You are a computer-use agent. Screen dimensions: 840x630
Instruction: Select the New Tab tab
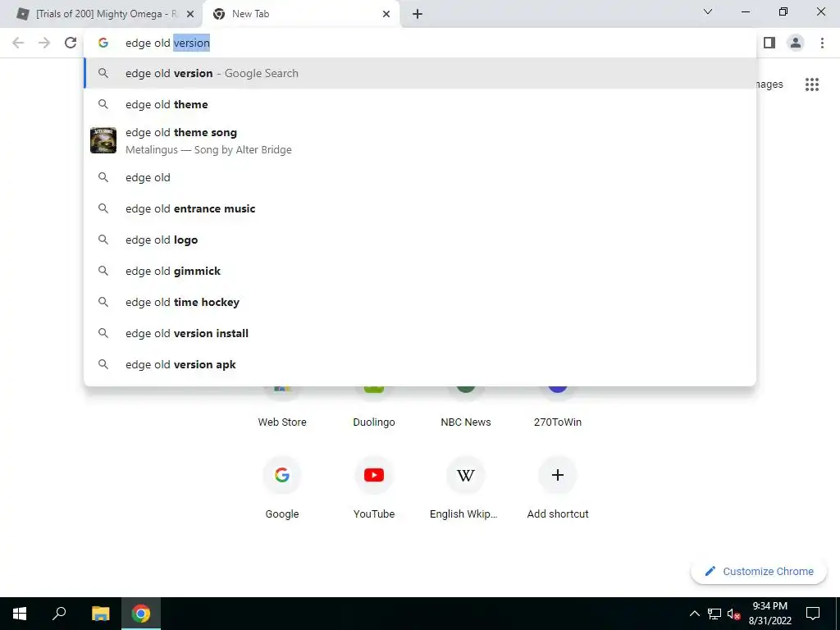(x=301, y=14)
